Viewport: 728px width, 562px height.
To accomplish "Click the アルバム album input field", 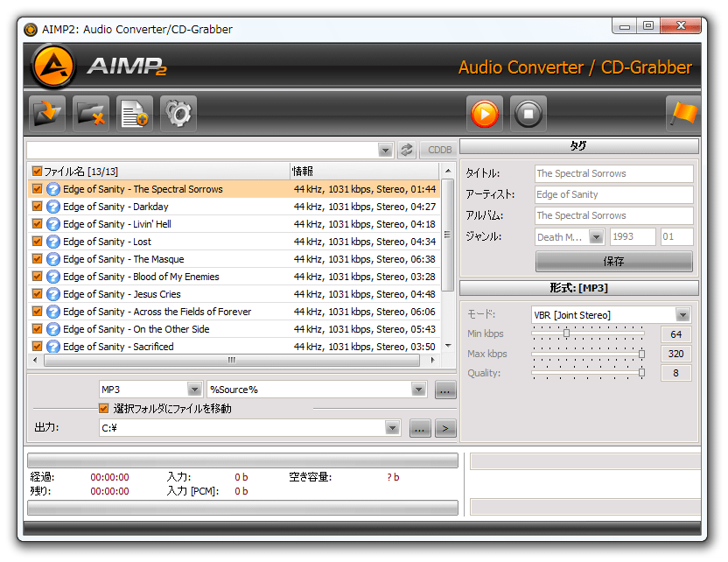I will 613,215.
